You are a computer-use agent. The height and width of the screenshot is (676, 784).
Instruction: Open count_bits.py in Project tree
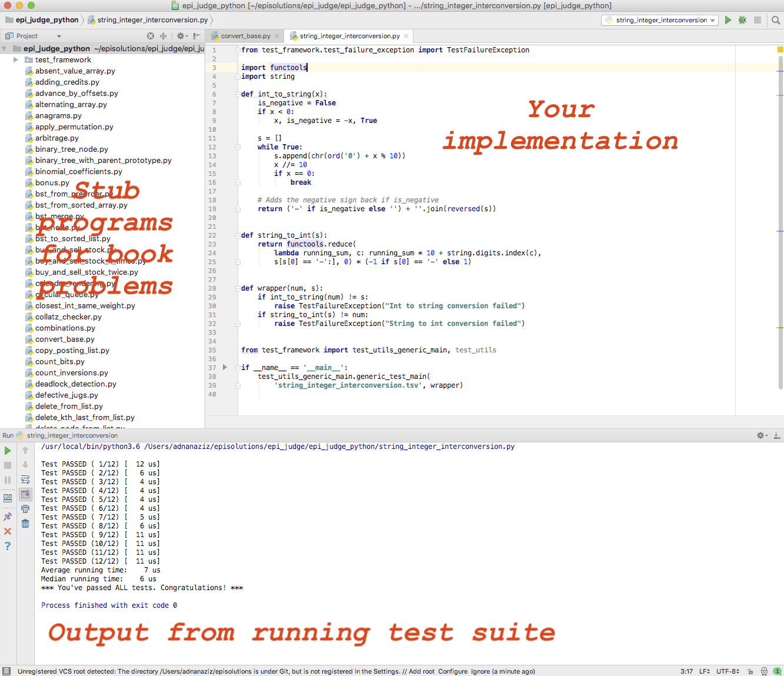pyautogui.click(x=60, y=362)
